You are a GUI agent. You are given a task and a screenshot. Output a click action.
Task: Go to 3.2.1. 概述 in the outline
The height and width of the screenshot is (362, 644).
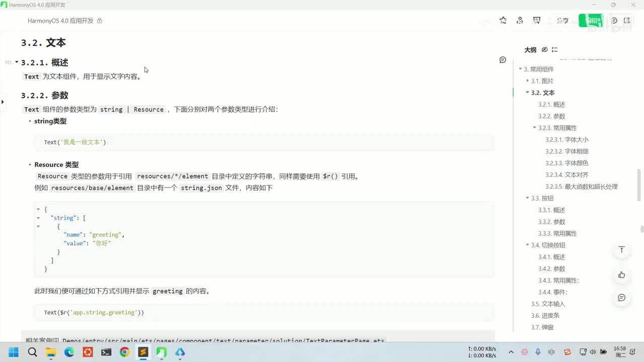(552, 105)
